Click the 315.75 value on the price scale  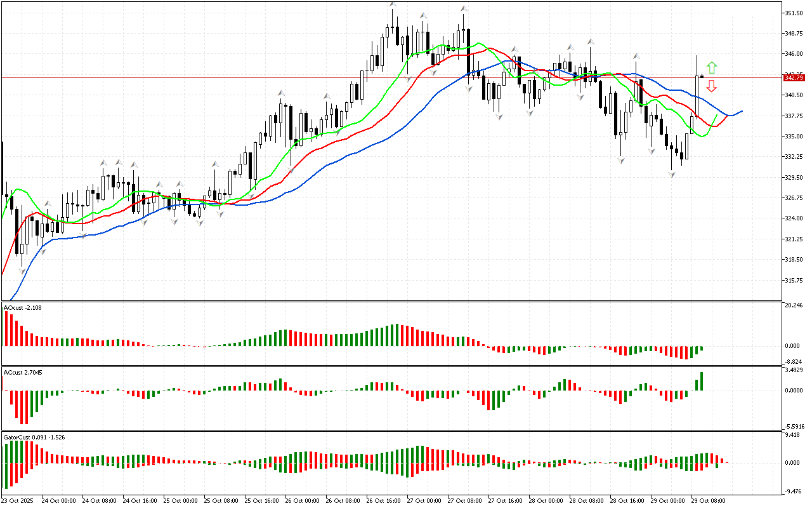click(794, 280)
